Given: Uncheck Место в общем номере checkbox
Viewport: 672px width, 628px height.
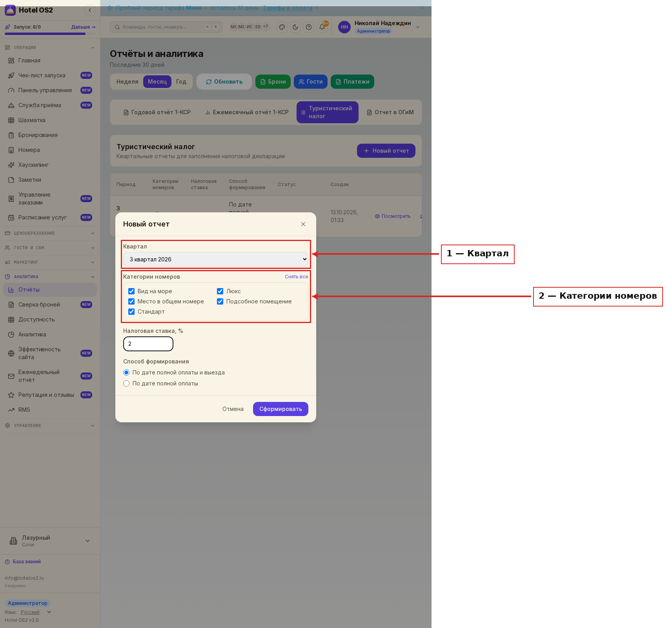Looking at the screenshot, I should [x=131, y=301].
